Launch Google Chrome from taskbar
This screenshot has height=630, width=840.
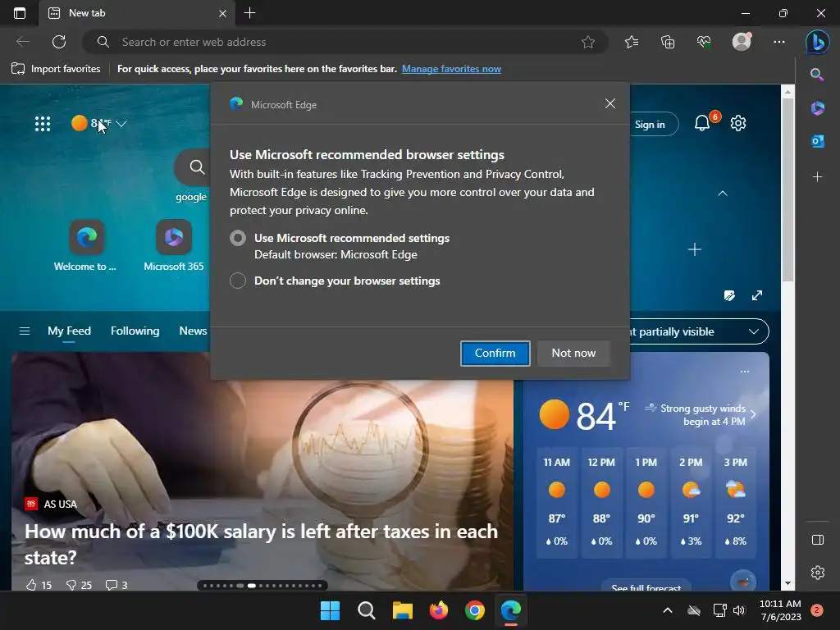click(475, 610)
